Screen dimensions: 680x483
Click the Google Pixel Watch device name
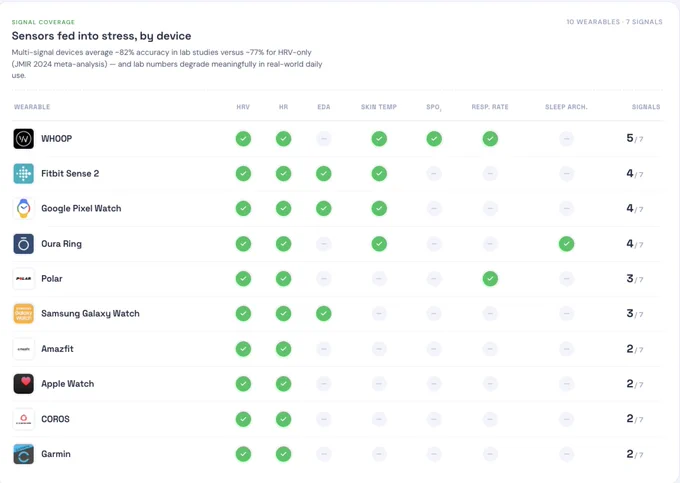coord(81,209)
